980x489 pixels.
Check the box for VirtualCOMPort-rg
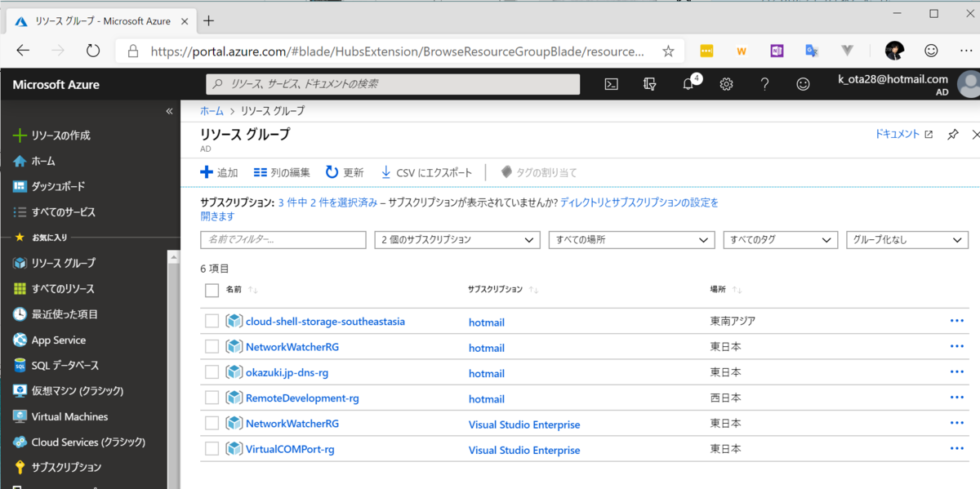(x=212, y=448)
